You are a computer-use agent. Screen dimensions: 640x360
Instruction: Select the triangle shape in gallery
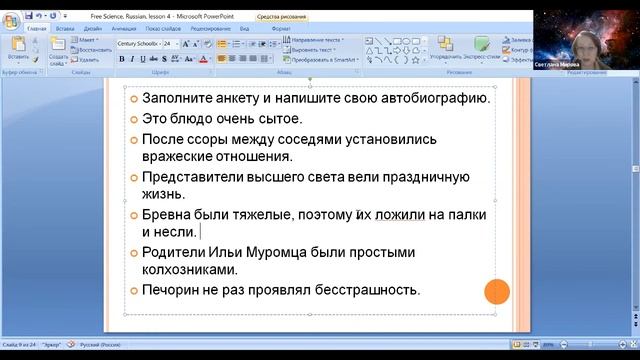369,51
